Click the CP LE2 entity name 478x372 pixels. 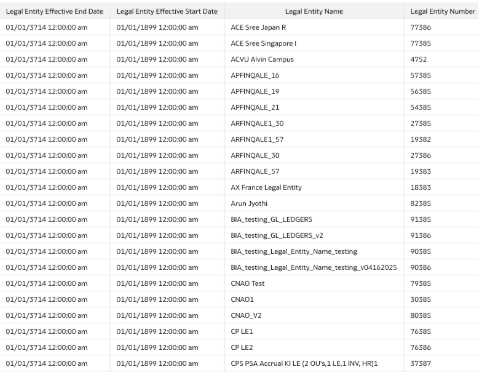click(x=242, y=347)
